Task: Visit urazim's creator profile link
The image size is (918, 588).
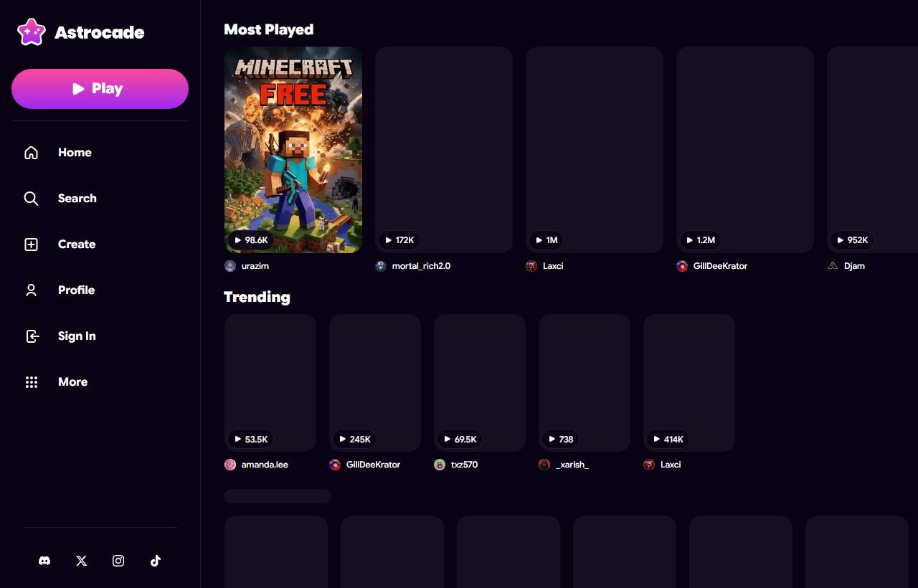Action: [255, 266]
